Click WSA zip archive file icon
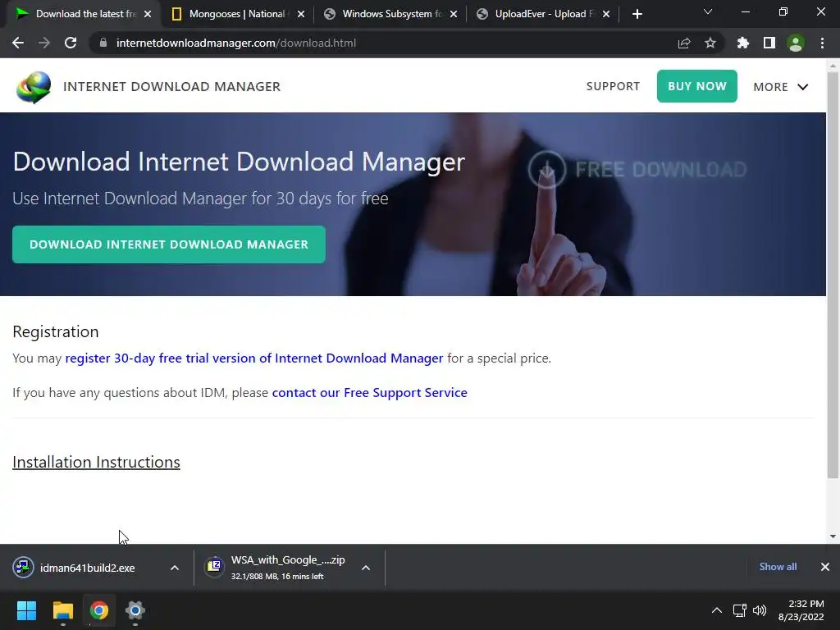This screenshot has width=840, height=630. coord(214,567)
